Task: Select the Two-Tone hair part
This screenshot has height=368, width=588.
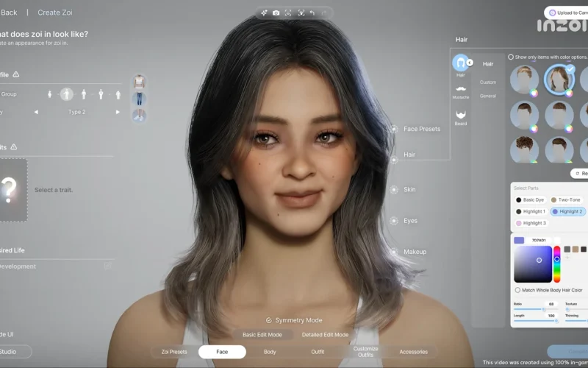Action: point(565,199)
